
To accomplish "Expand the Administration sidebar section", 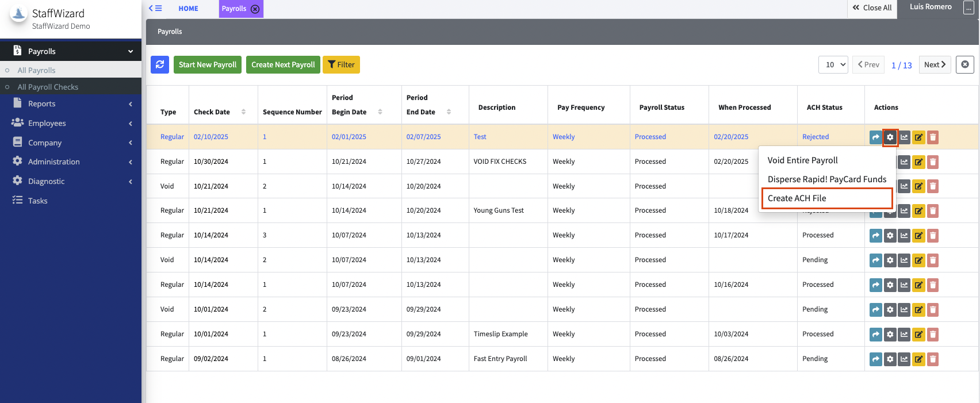I will (71, 162).
